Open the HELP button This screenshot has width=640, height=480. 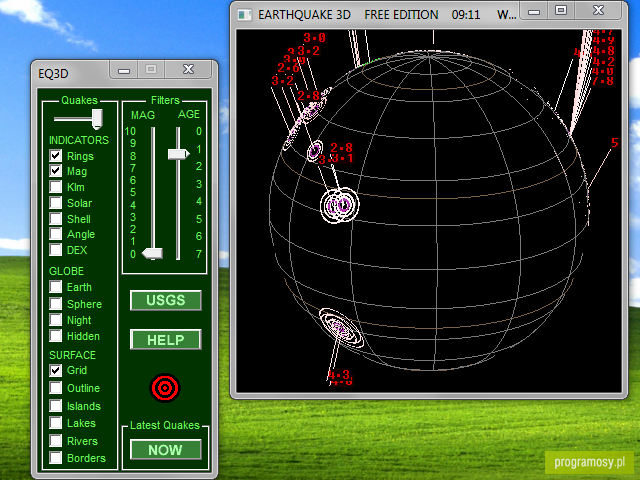coord(166,340)
